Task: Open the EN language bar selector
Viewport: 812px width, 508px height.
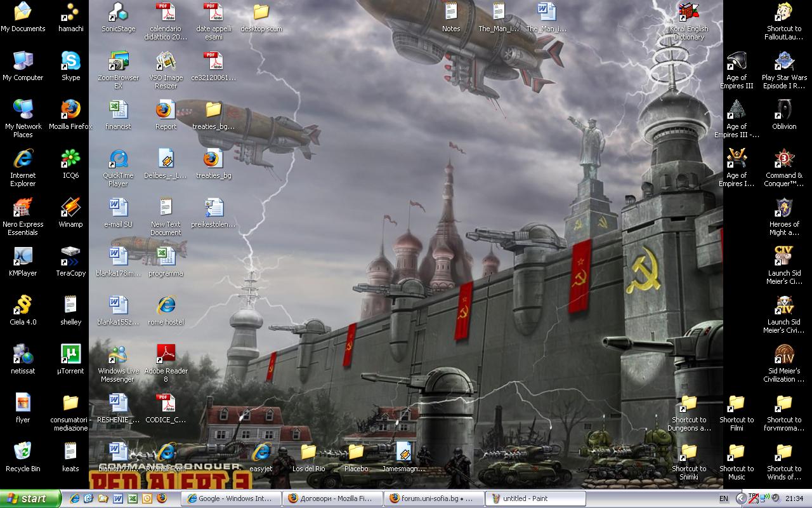Action: (724, 498)
